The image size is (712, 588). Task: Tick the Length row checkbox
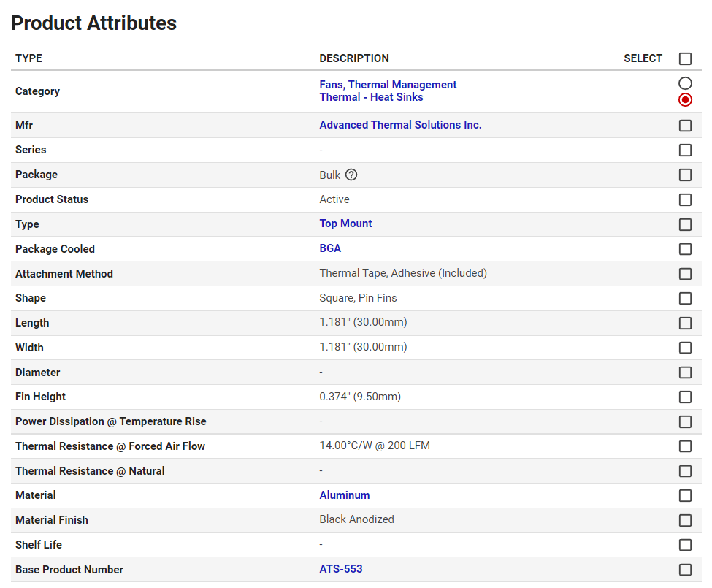[685, 324]
